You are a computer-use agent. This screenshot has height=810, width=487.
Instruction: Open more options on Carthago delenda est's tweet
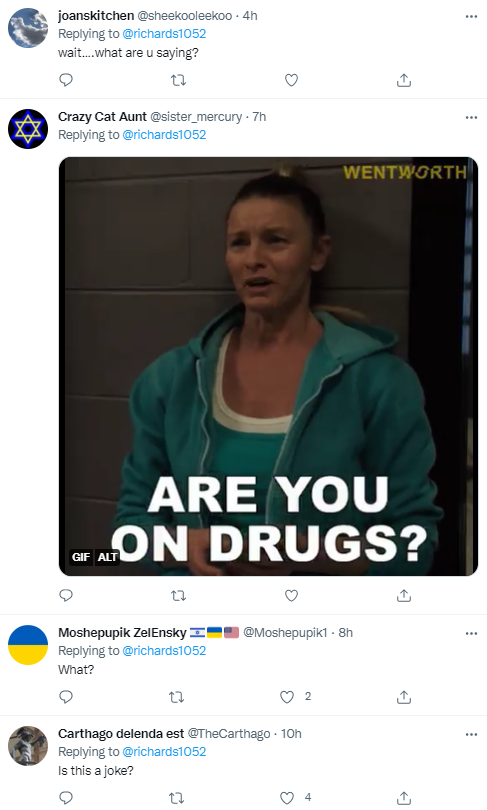pyautogui.click(x=471, y=734)
